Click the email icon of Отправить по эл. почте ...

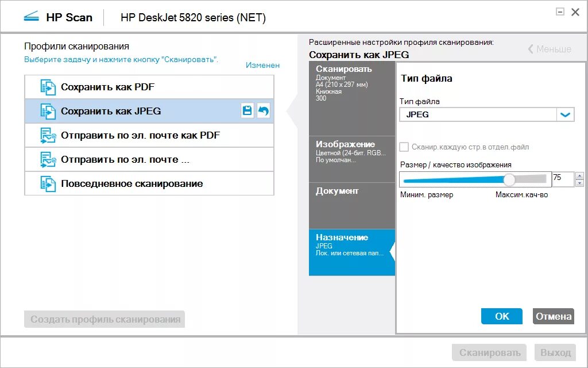point(48,160)
